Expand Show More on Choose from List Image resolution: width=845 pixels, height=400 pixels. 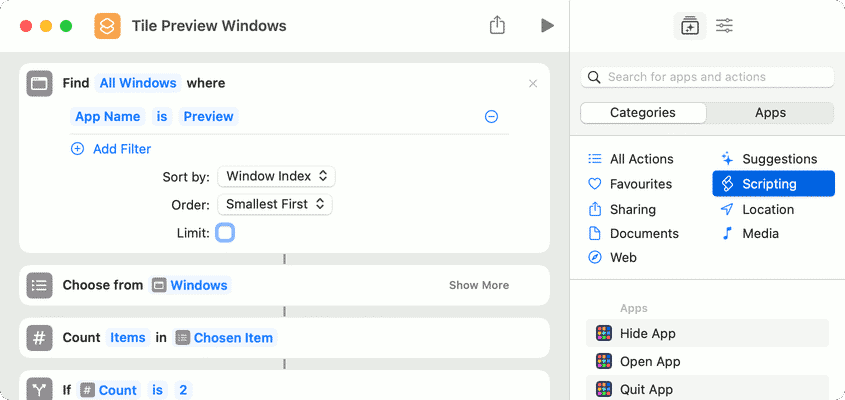tap(479, 285)
